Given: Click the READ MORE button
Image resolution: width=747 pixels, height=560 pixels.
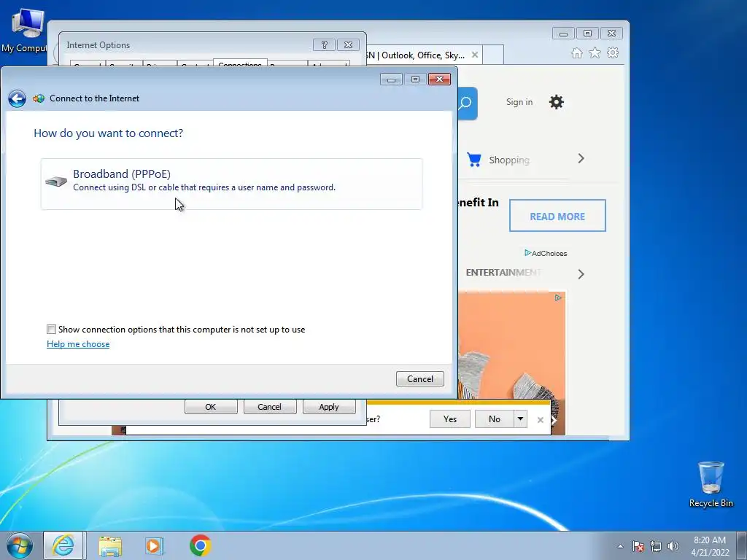Looking at the screenshot, I should click(557, 216).
